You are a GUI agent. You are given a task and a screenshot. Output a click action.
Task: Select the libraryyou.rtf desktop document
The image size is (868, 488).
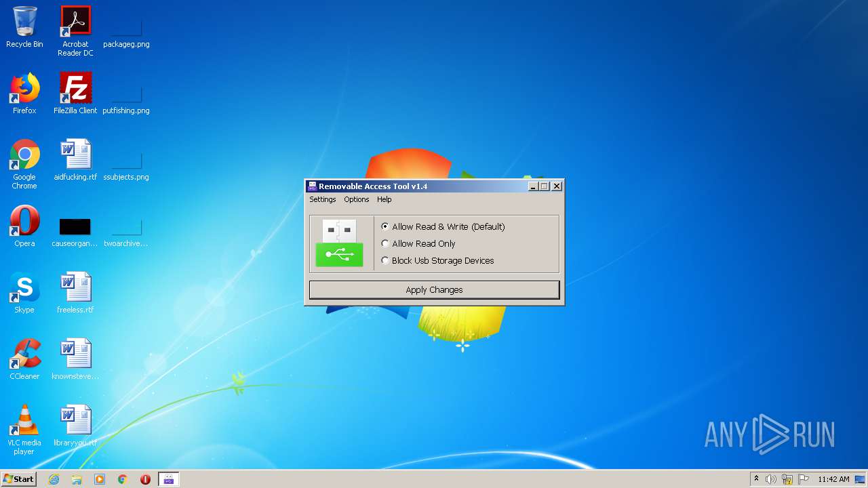75,426
